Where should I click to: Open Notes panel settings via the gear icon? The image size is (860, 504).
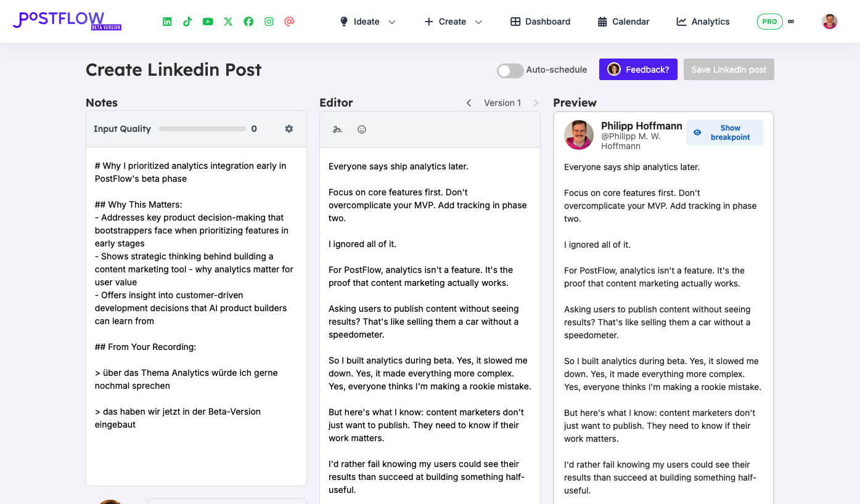tap(289, 129)
